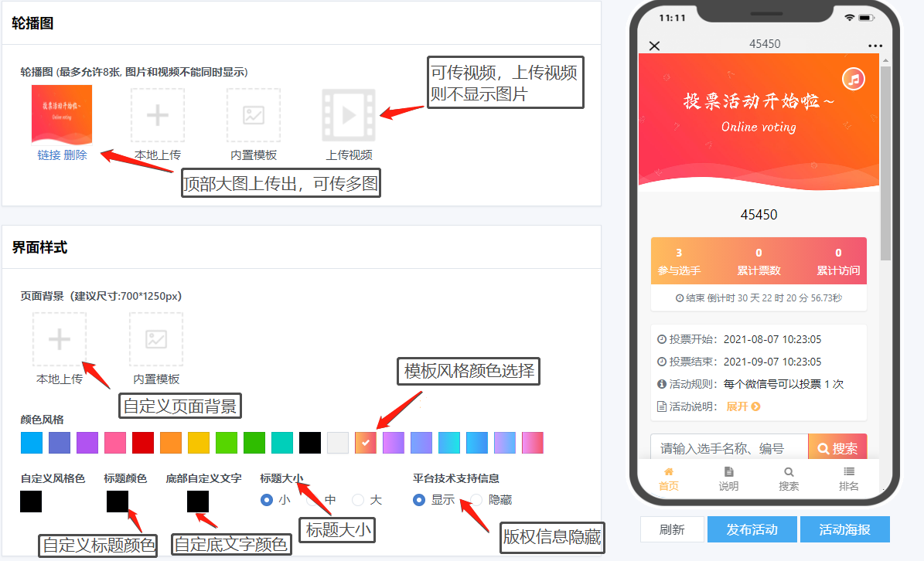Pick the lime green color style swatch
Image resolution: width=924 pixels, height=561 pixels.
227,443
